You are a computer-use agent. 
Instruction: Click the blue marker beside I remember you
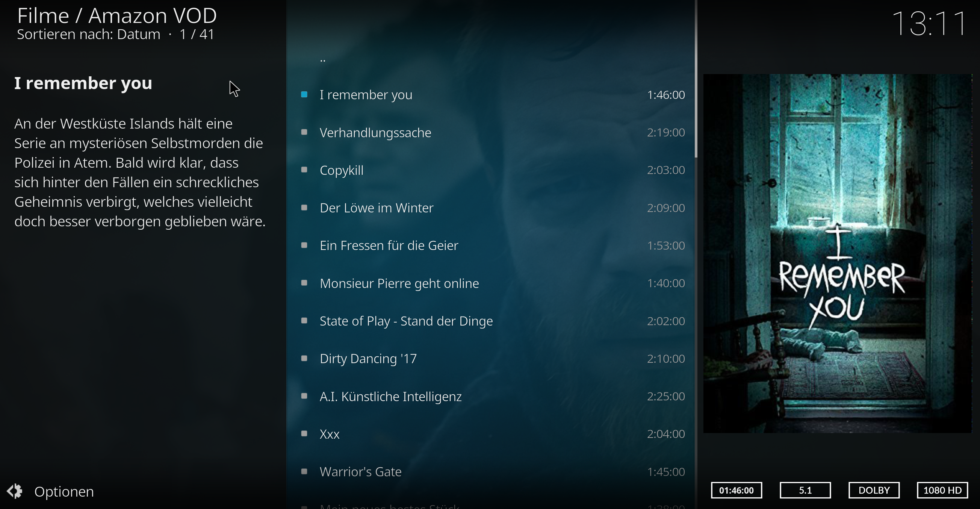point(304,94)
